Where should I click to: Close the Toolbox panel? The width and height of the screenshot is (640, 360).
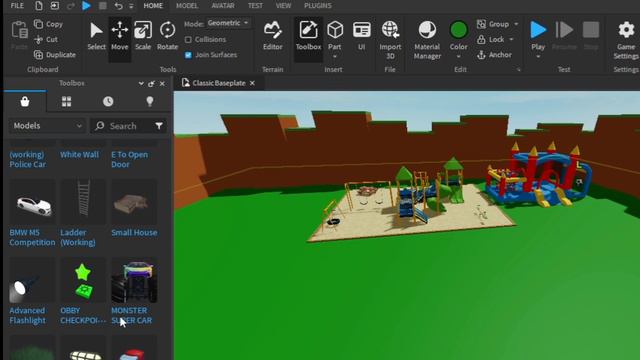click(162, 84)
